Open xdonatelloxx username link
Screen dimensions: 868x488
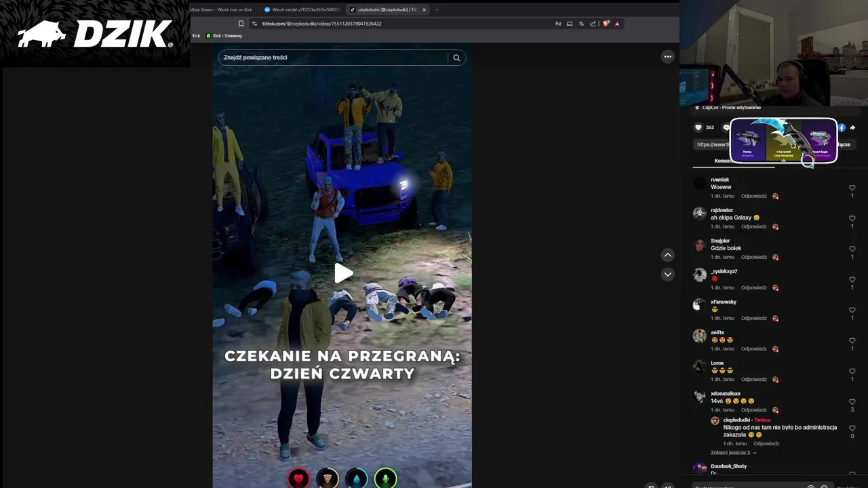tap(726, 394)
